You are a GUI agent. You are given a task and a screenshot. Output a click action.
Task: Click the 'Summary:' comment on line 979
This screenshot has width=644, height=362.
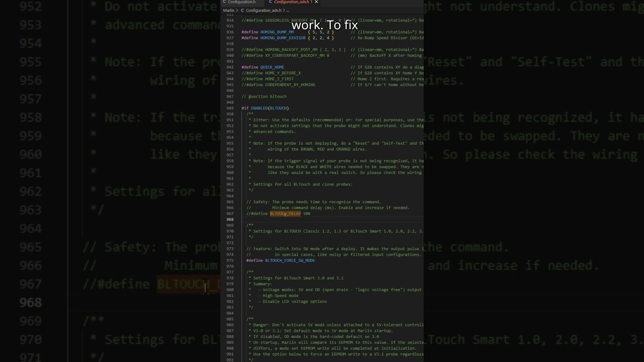point(263,284)
